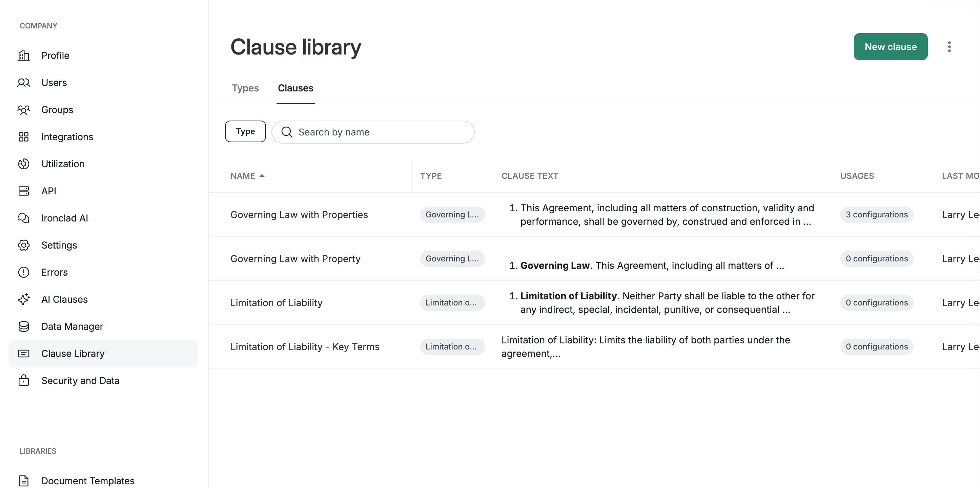This screenshot has height=489, width=980.
Task: Open Governing Law with Properties clause
Action: 299,215
